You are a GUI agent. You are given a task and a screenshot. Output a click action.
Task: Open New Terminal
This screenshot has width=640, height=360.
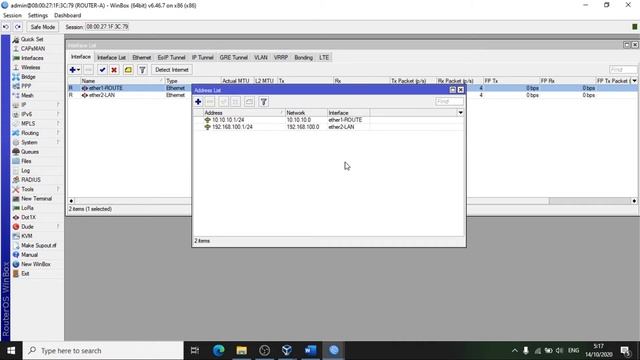tap(36, 199)
